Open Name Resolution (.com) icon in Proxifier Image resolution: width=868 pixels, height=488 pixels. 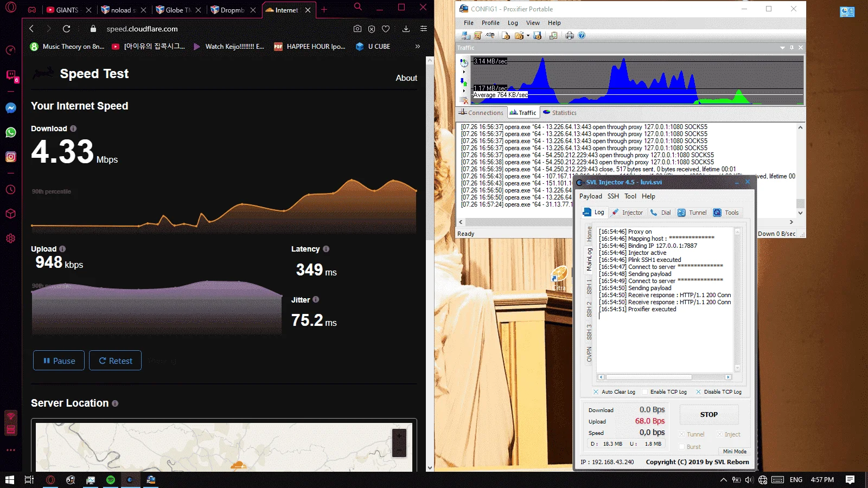490,35
